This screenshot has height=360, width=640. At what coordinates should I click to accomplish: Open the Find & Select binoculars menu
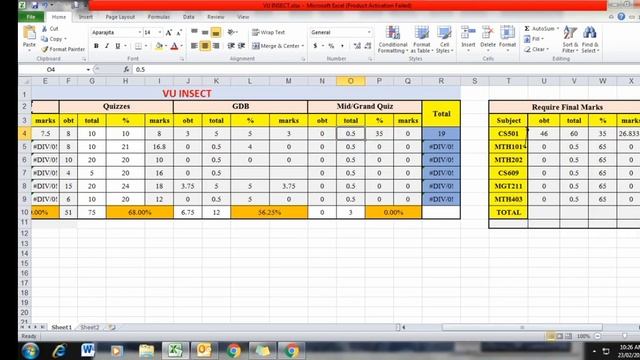tap(590, 39)
